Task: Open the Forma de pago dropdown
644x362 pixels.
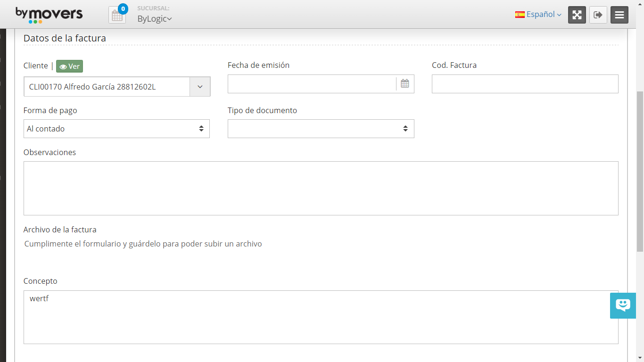Action: [116, 129]
